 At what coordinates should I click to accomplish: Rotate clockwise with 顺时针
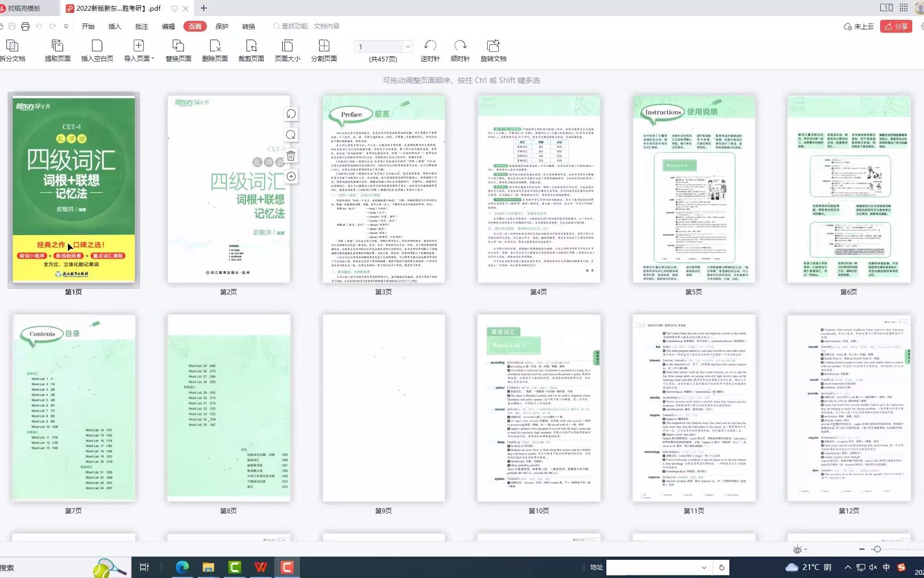pyautogui.click(x=460, y=51)
